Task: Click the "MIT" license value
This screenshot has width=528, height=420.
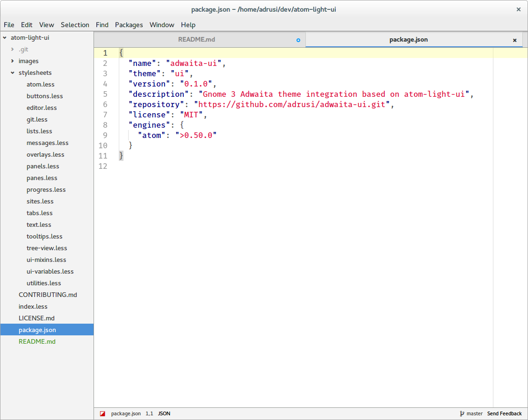Action: point(191,115)
